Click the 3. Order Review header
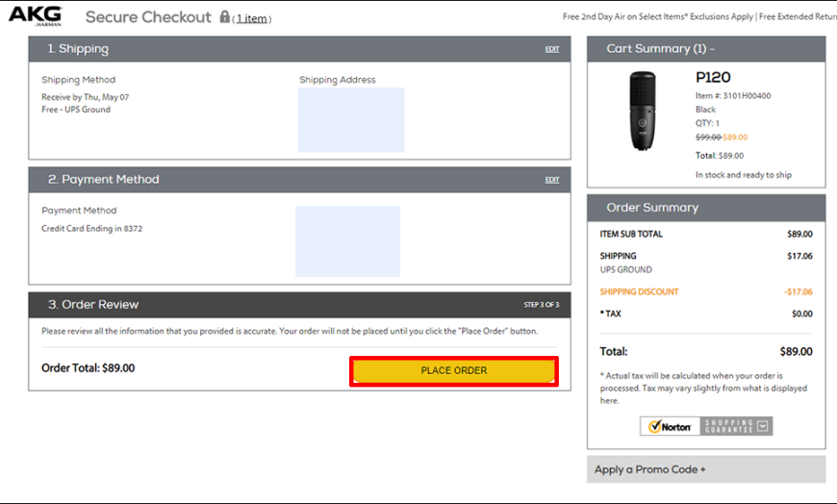837x504 pixels. (x=299, y=305)
